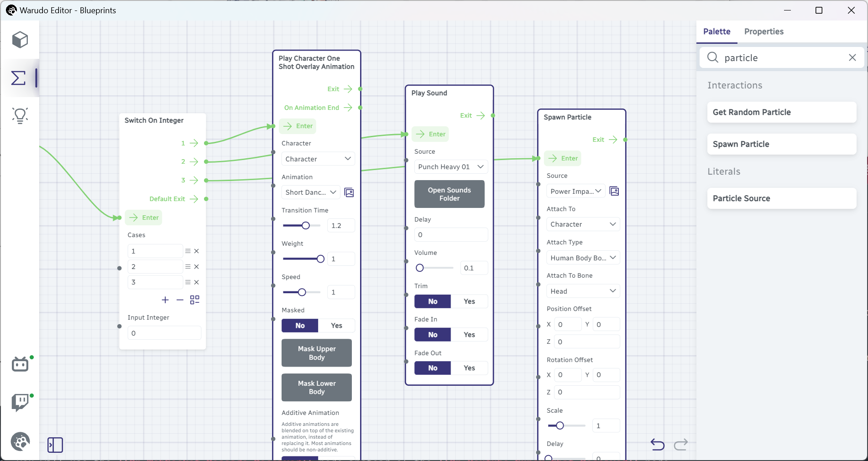Image resolution: width=868 pixels, height=461 pixels.
Task: Click the Default Exit arrow port
Action: point(194,199)
